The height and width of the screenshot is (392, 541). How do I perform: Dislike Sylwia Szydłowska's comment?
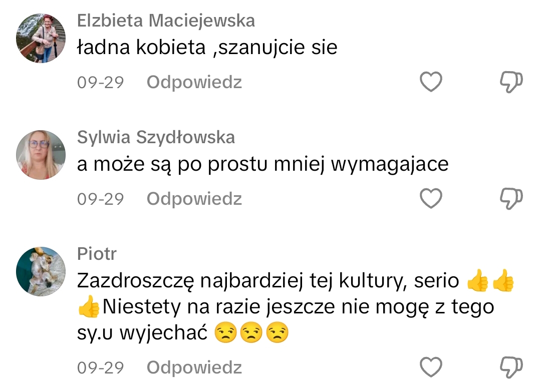(511, 199)
